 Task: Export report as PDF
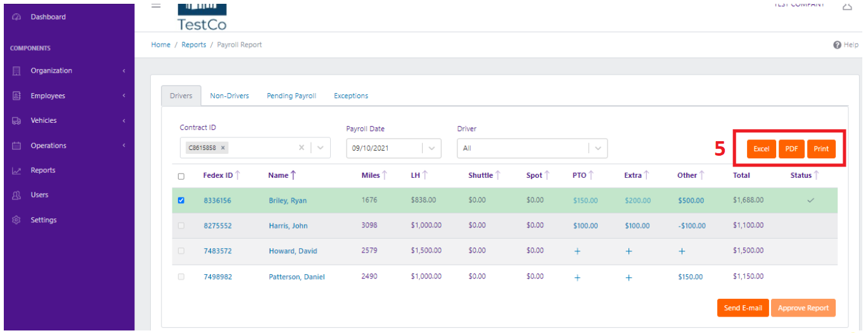click(791, 149)
